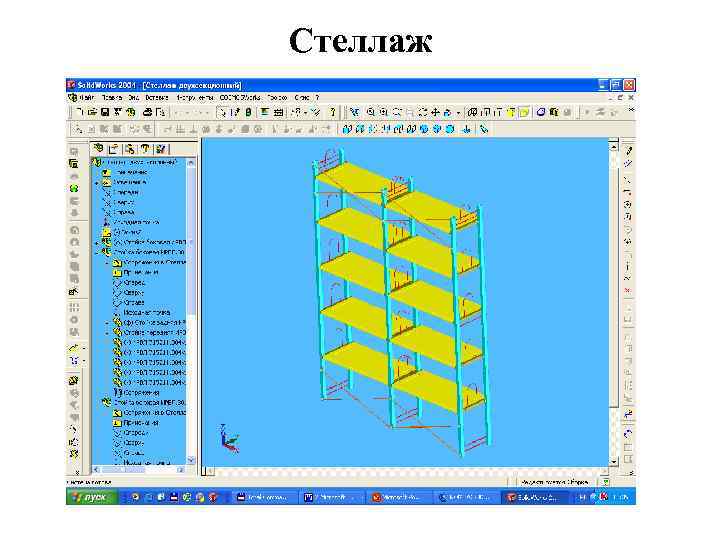Save the assembly with floppy disk icon
This screenshot has width=720, height=540.
[x=105, y=112]
